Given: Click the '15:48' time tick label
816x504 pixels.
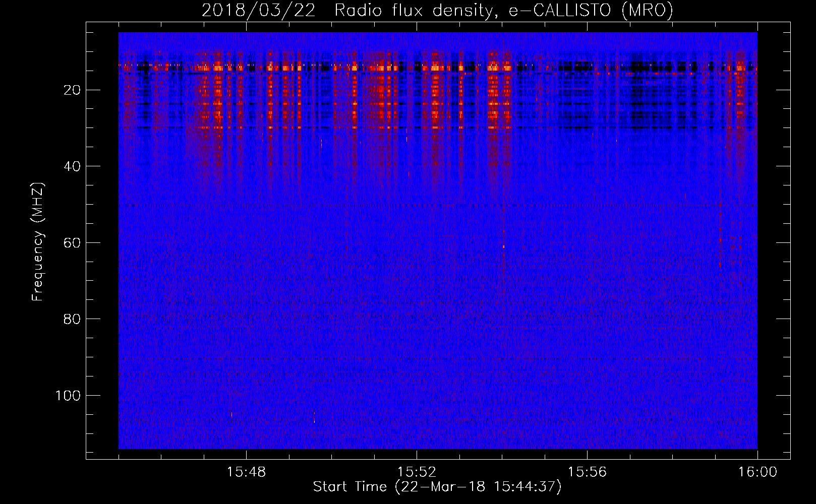Looking at the screenshot, I should (246, 472).
